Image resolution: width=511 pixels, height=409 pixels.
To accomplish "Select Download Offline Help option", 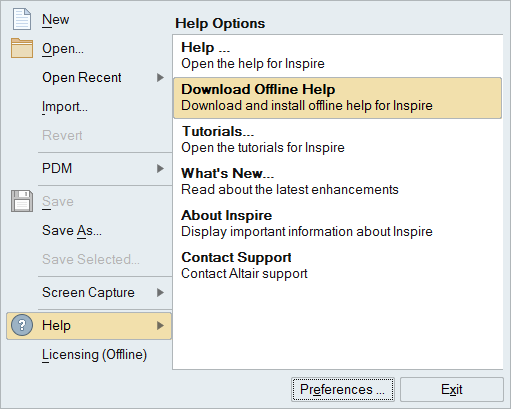I will (337, 98).
